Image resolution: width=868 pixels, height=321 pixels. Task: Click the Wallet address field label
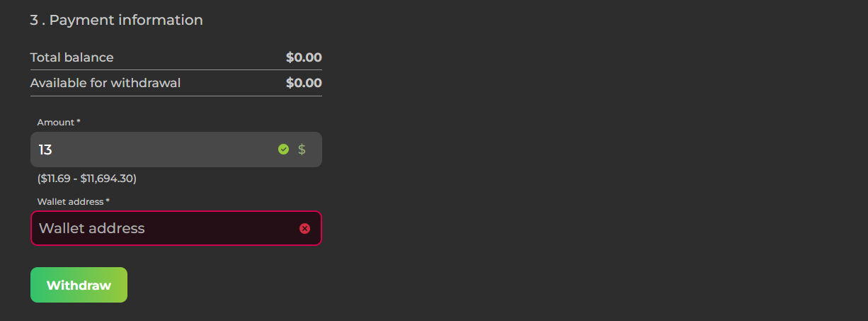point(70,202)
